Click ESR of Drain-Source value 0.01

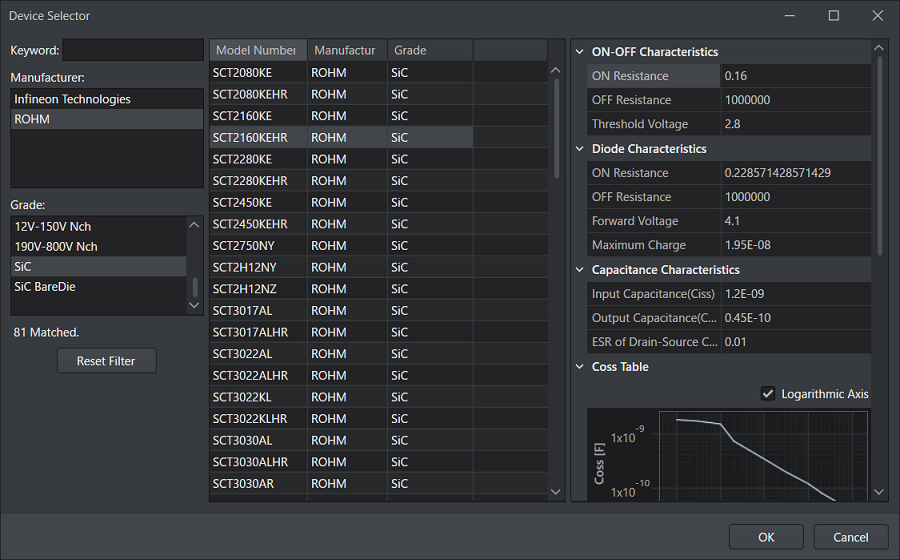click(x=796, y=342)
